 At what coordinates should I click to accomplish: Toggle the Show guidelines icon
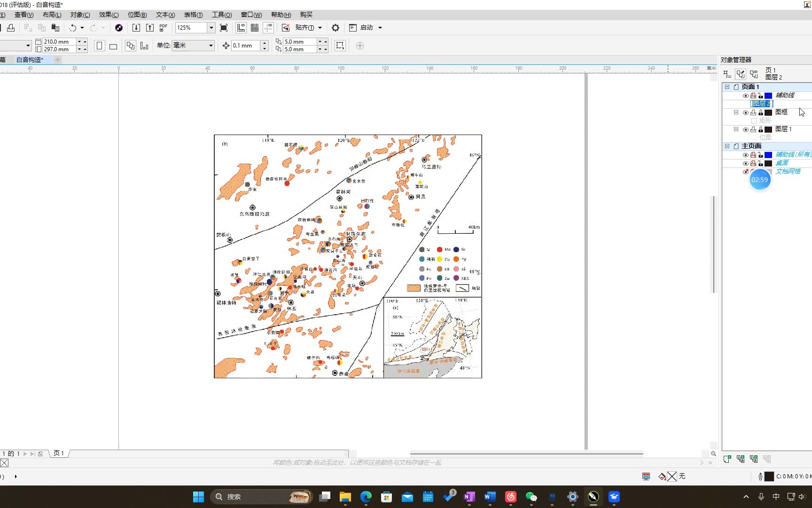coord(268,28)
